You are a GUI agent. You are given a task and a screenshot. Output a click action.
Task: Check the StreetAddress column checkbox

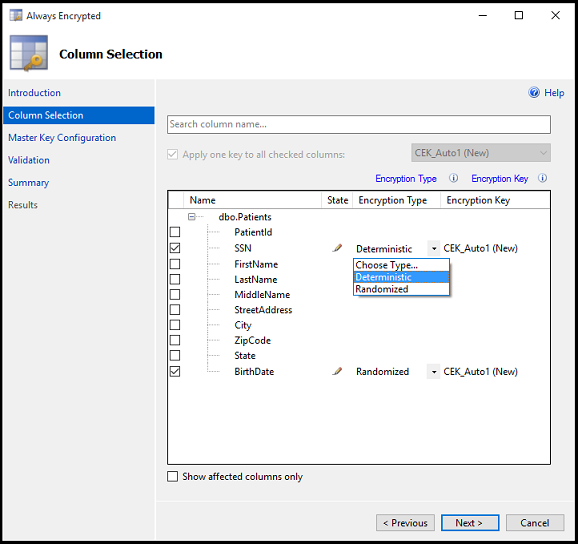[x=175, y=310]
